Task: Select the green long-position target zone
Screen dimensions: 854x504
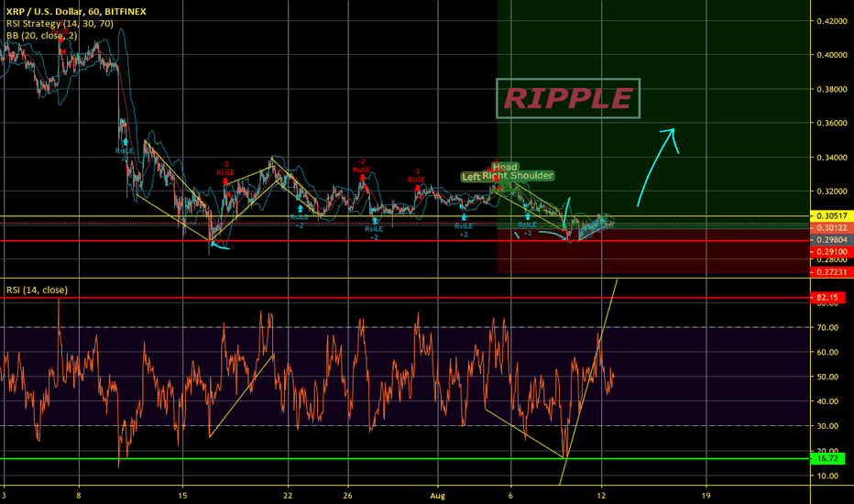Action: point(653,114)
